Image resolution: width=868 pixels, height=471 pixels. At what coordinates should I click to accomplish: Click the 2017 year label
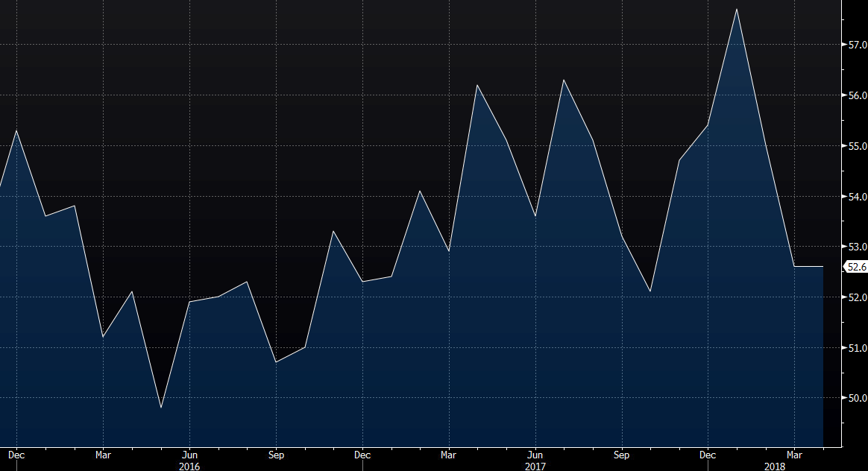coord(535,467)
